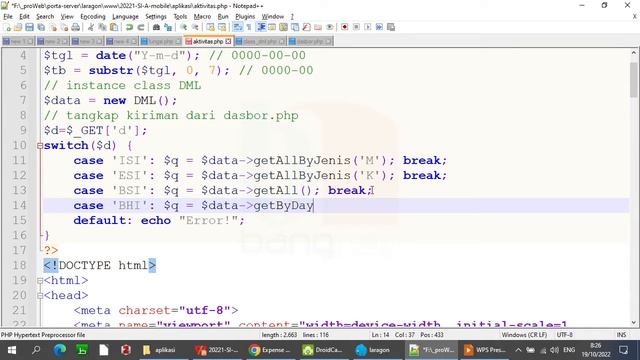Open the File menu
The image size is (640, 360).
8,17
